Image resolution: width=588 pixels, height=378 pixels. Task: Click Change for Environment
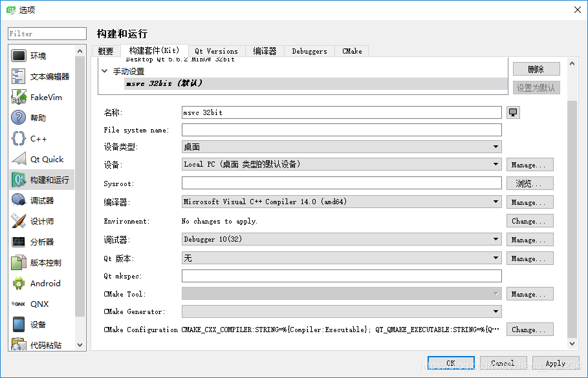pos(530,221)
